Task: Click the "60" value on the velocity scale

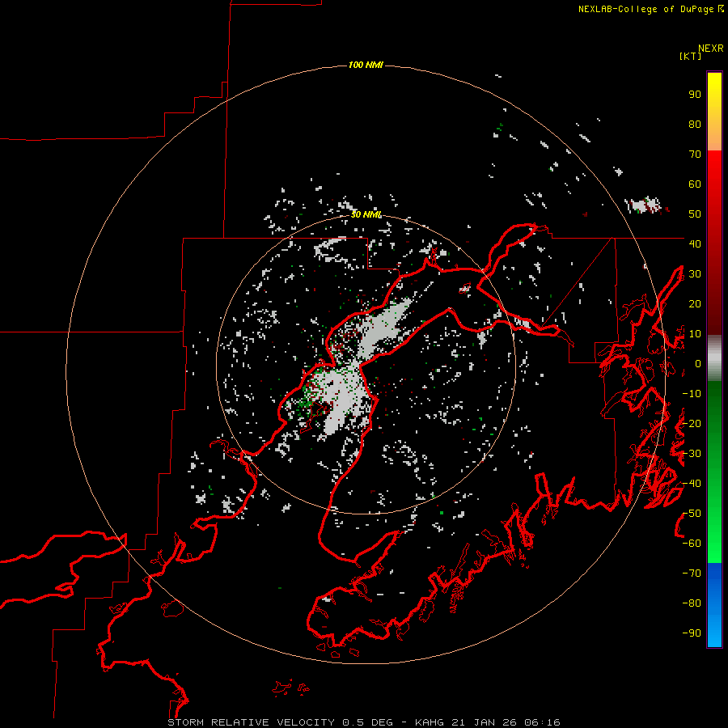Action: pos(695,184)
